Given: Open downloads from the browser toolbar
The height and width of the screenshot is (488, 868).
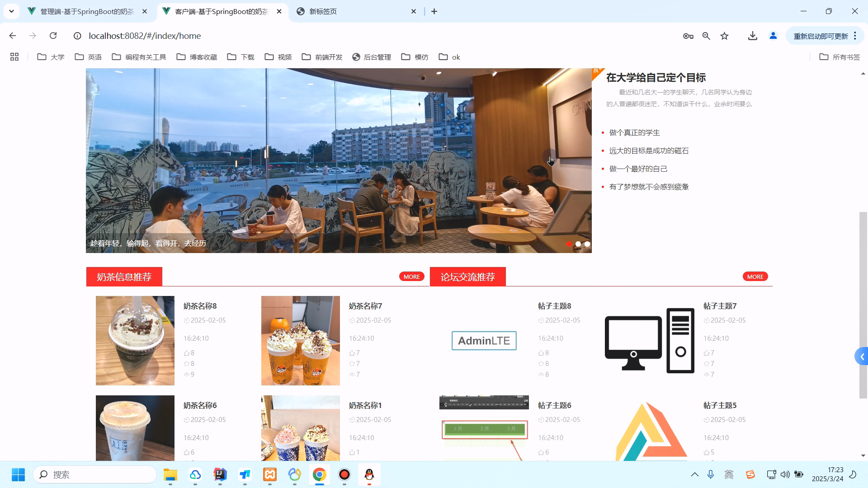Looking at the screenshot, I should (752, 36).
